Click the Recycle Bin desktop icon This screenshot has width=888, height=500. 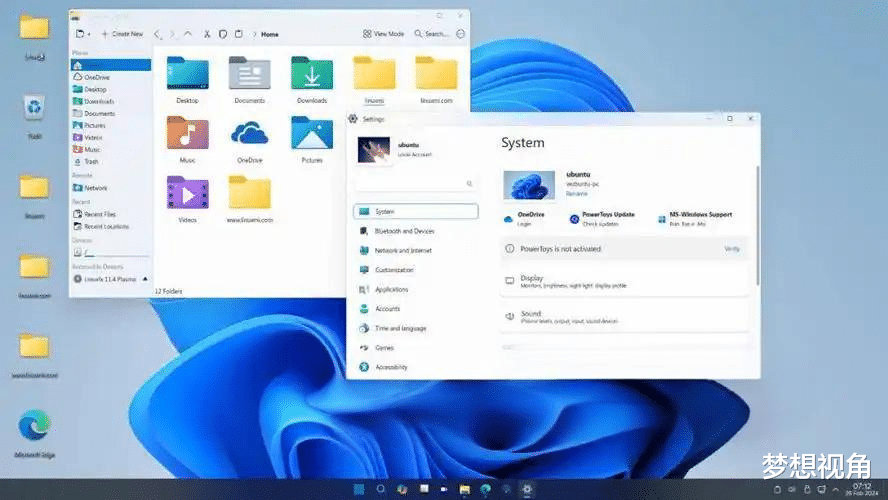coord(34,108)
